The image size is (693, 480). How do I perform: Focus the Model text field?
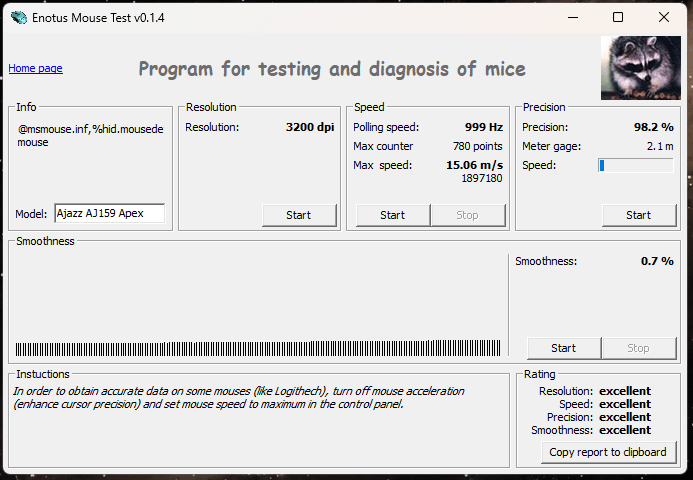(x=109, y=214)
